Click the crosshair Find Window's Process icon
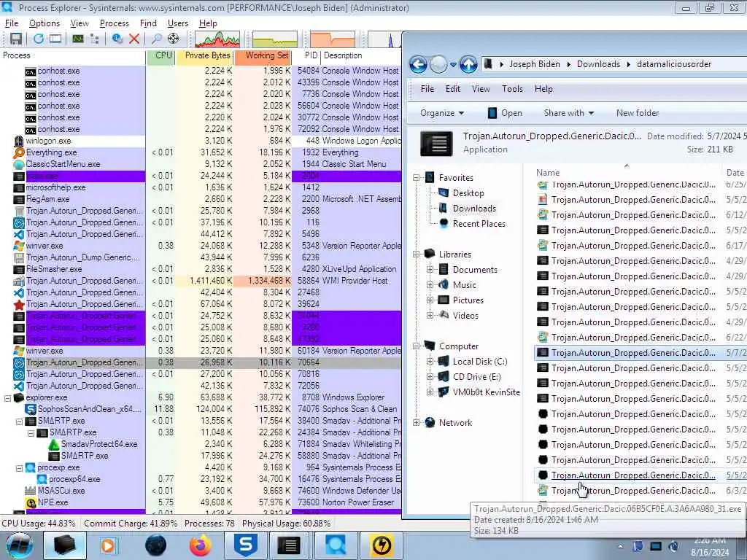 (174, 39)
